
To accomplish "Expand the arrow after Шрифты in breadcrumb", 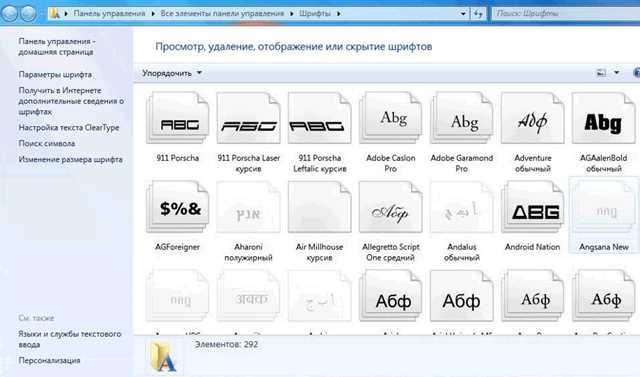I will tap(338, 13).
